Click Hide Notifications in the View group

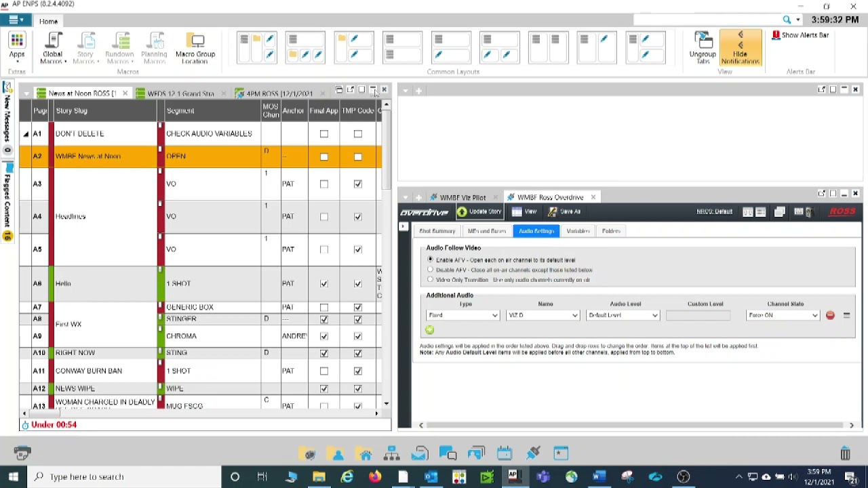point(740,47)
